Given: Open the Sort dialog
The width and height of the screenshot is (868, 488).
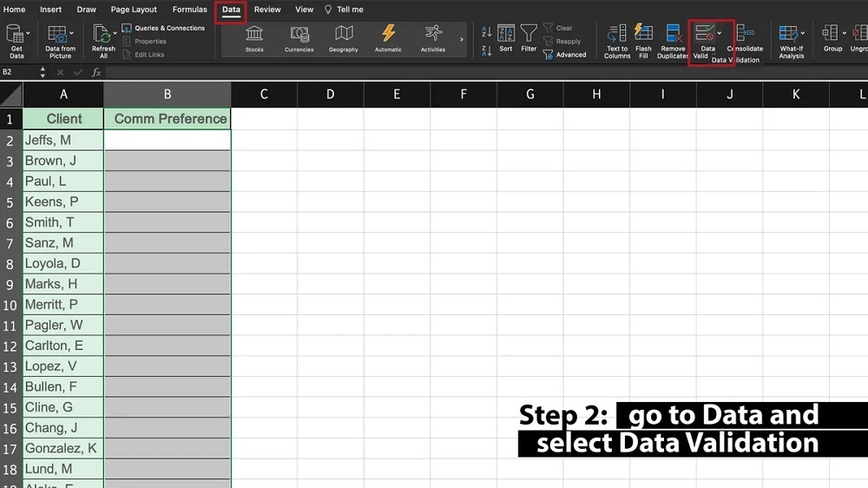Looking at the screenshot, I should (x=505, y=39).
